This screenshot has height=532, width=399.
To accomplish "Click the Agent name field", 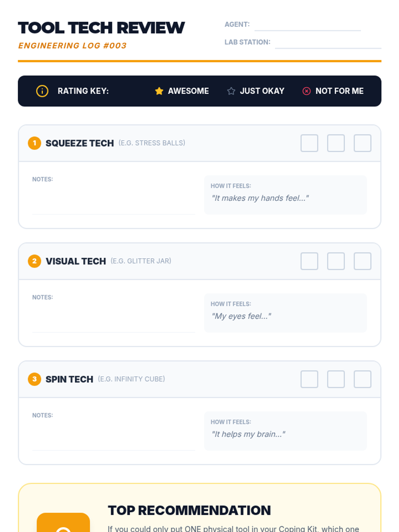I will (x=308, y=25).
